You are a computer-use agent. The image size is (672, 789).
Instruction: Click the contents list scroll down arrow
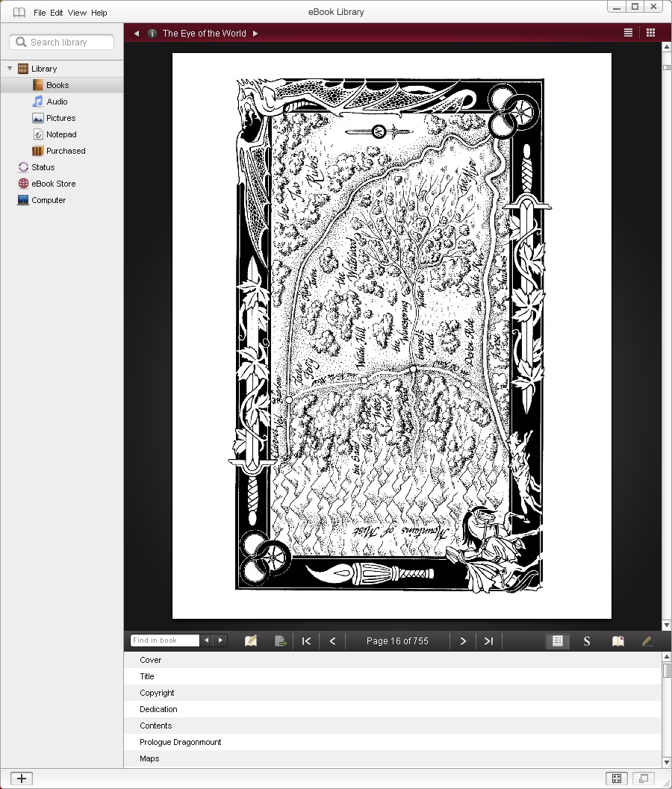667,762
